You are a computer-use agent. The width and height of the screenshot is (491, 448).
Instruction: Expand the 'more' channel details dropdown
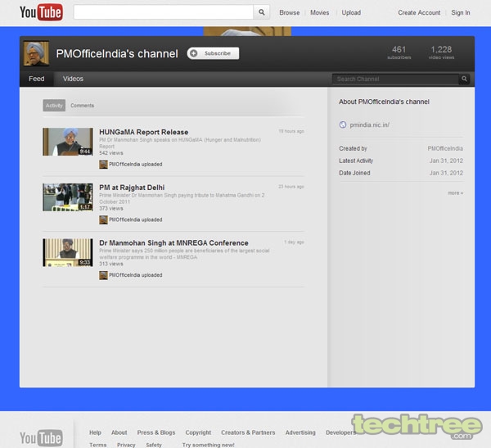[455, 192]
